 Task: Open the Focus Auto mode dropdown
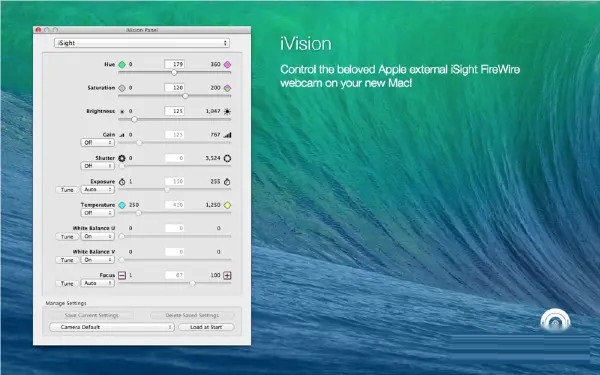(x=98, y=283)
